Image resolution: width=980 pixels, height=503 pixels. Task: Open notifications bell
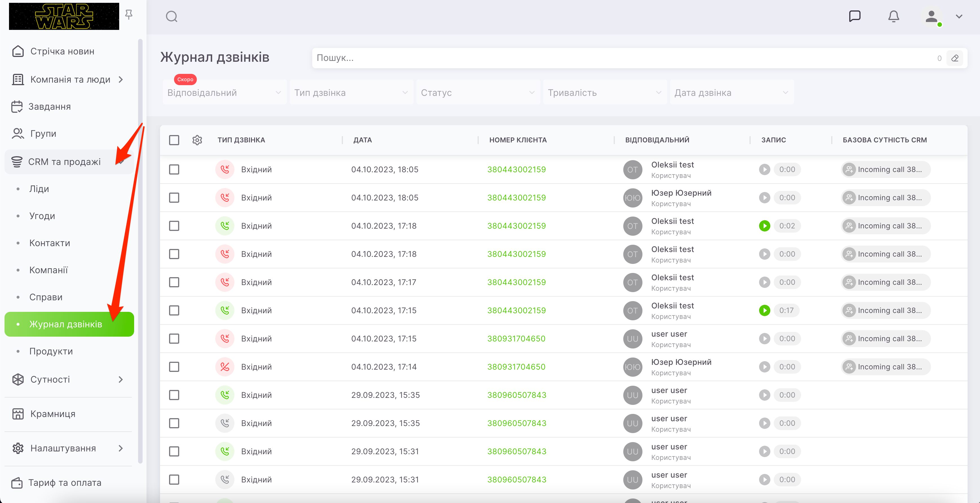893,16
